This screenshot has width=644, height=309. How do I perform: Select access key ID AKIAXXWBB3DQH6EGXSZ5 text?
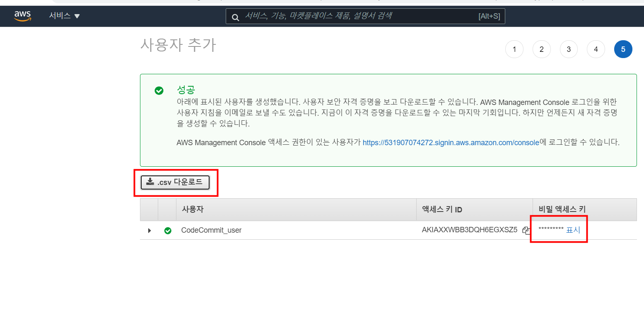tap(470, 230)
